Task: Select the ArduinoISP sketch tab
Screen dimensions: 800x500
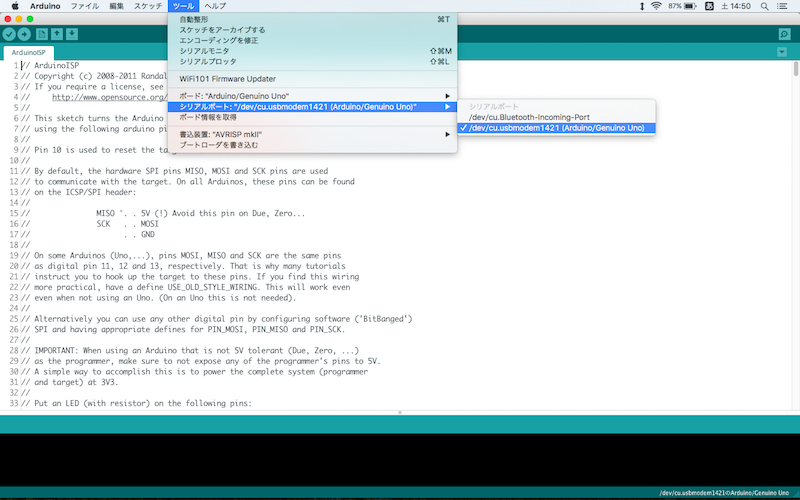Action: (x=29, y=53)
